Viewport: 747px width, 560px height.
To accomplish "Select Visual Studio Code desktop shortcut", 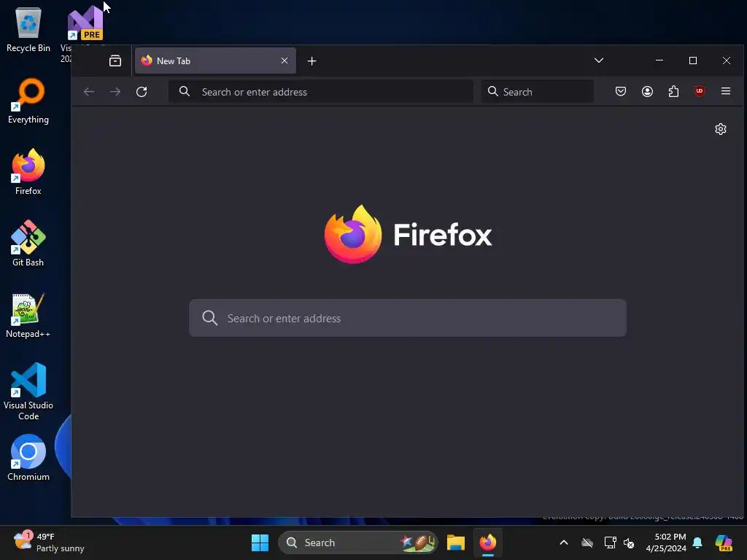I will [x=28, y=392].
